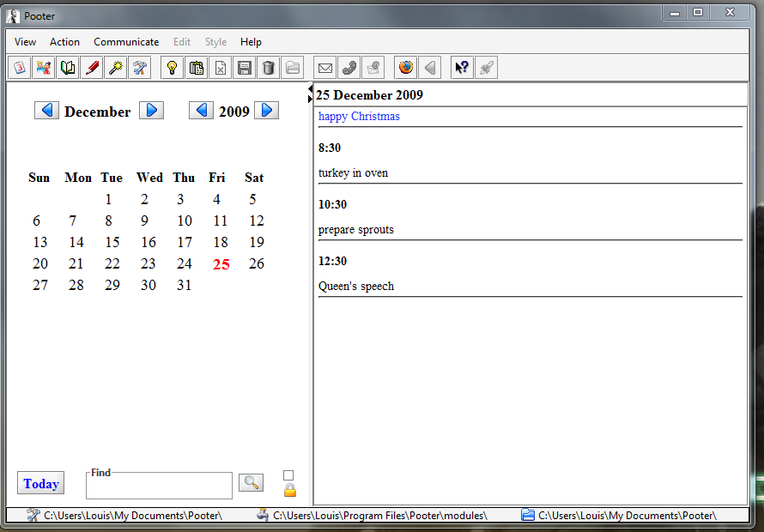Click the Today button

41,483
